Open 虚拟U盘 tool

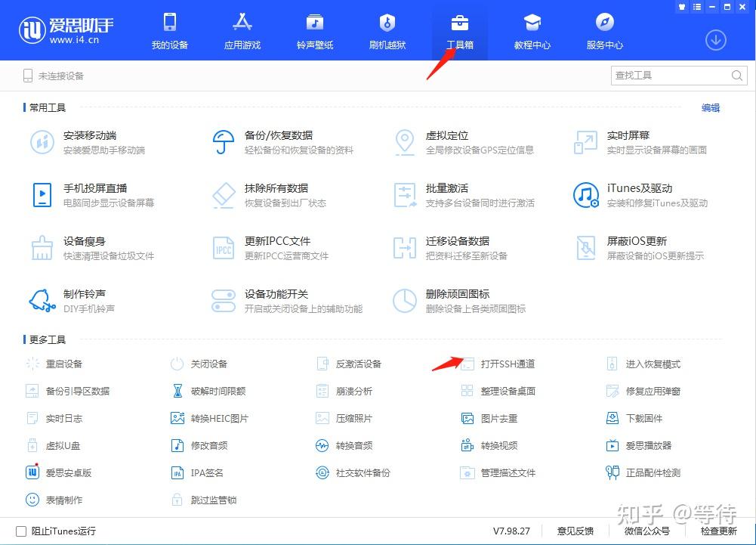pos(53,445)
